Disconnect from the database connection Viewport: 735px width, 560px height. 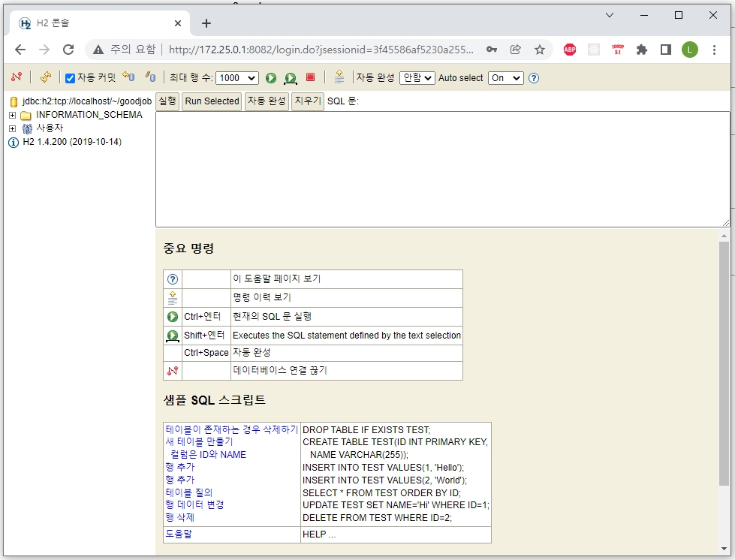tap(18, 77)
